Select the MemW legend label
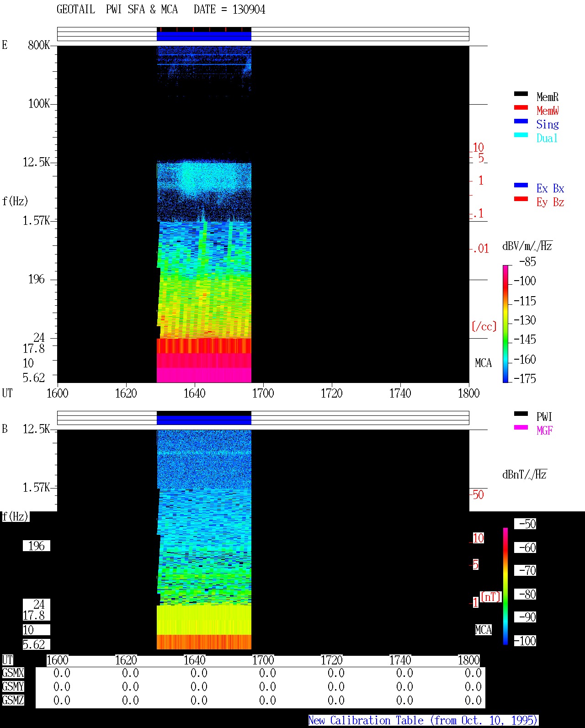585x728 pixels. [548, 111]
